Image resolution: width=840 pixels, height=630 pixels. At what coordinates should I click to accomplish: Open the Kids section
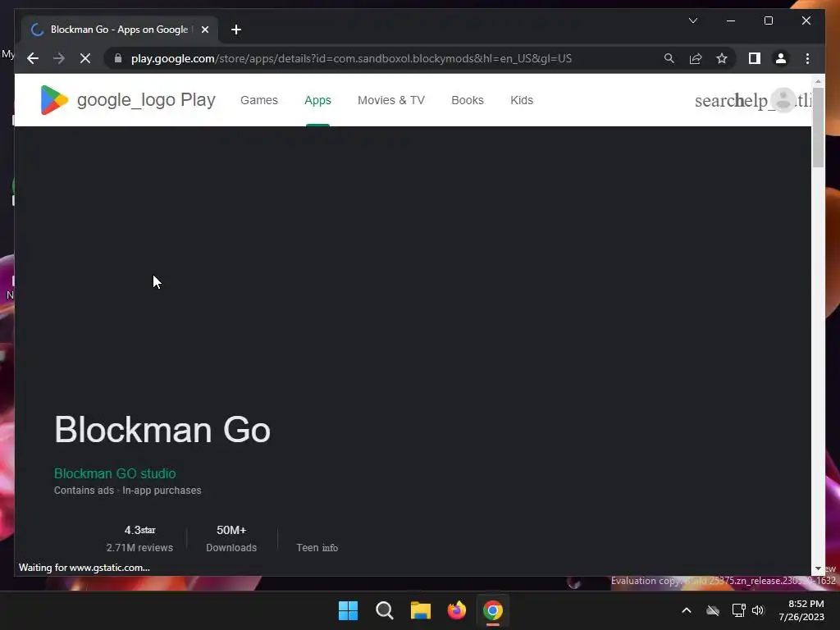[x=521, y=100]
